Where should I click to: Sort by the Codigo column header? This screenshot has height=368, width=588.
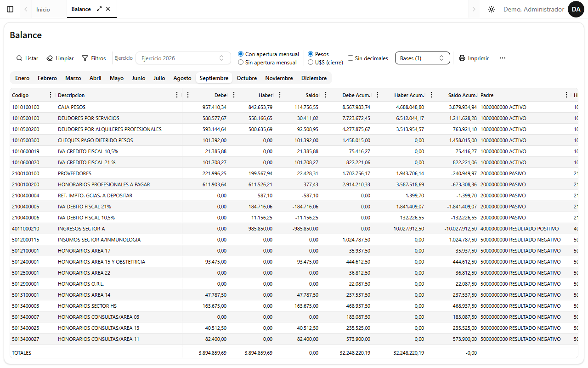coord(20,95)
